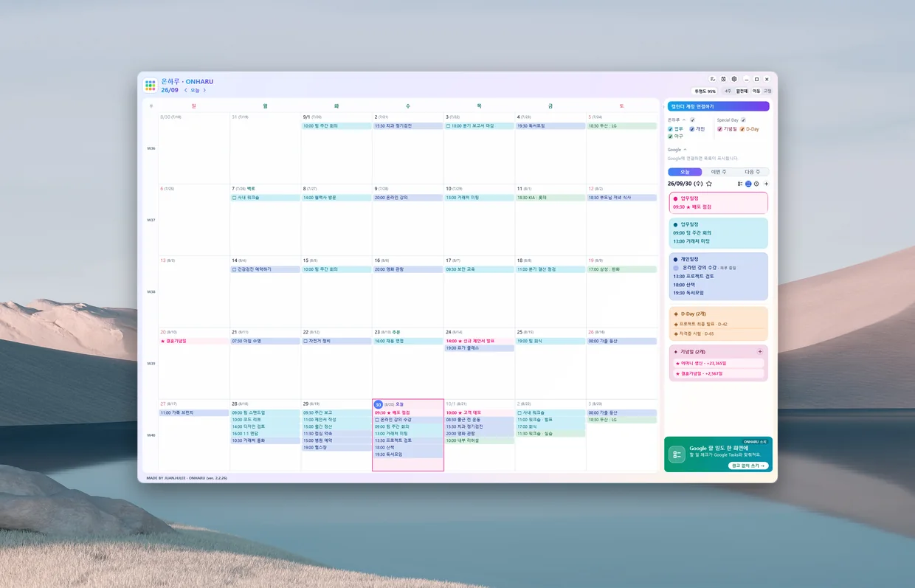The height and width of the screenshot is (588, 915).
Task: Toggle the Special Day select-all checkbox
Action: coord(743,120)
